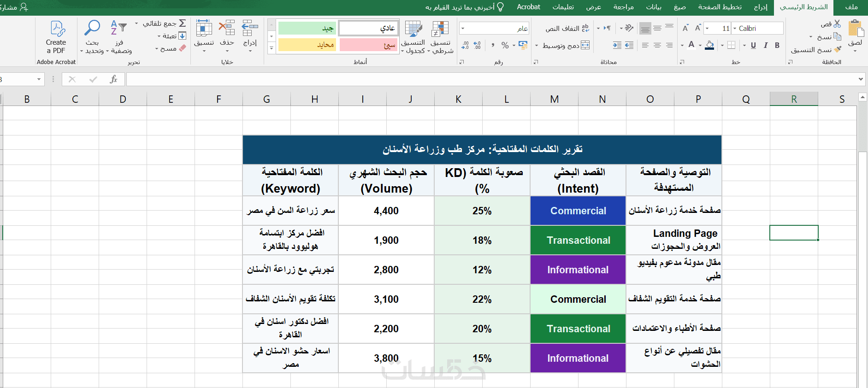The height and width of the screenshot is (388, 868).
Task: Click the decrease indent icon
Action: [629, 45]
